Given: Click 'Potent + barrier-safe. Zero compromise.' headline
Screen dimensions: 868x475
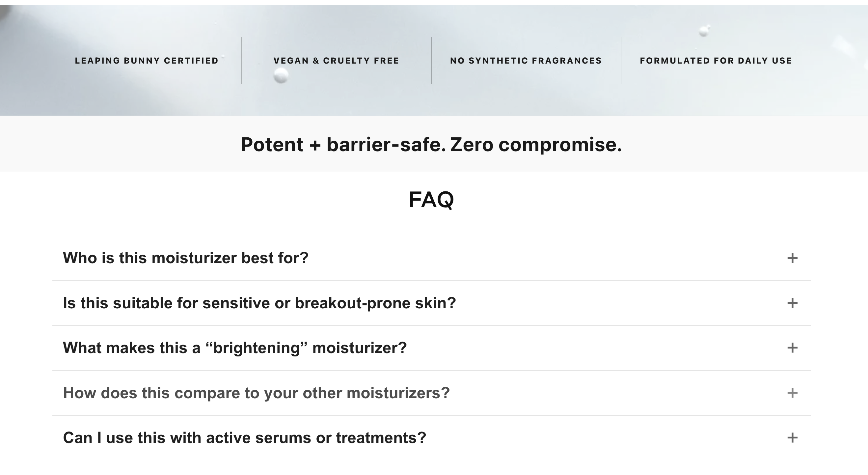Looking at the screenshot, I should pyautogui.click(x=431, y=145).
